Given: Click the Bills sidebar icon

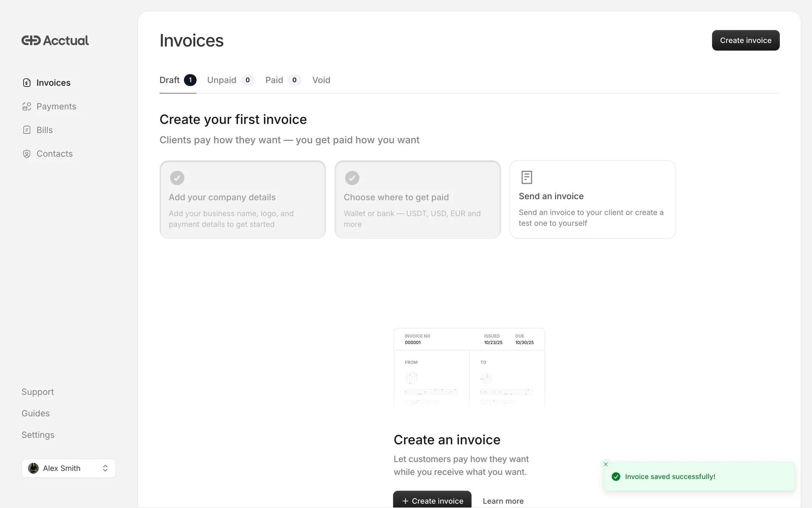Looking at the screenshot, I should coord(27,130).
